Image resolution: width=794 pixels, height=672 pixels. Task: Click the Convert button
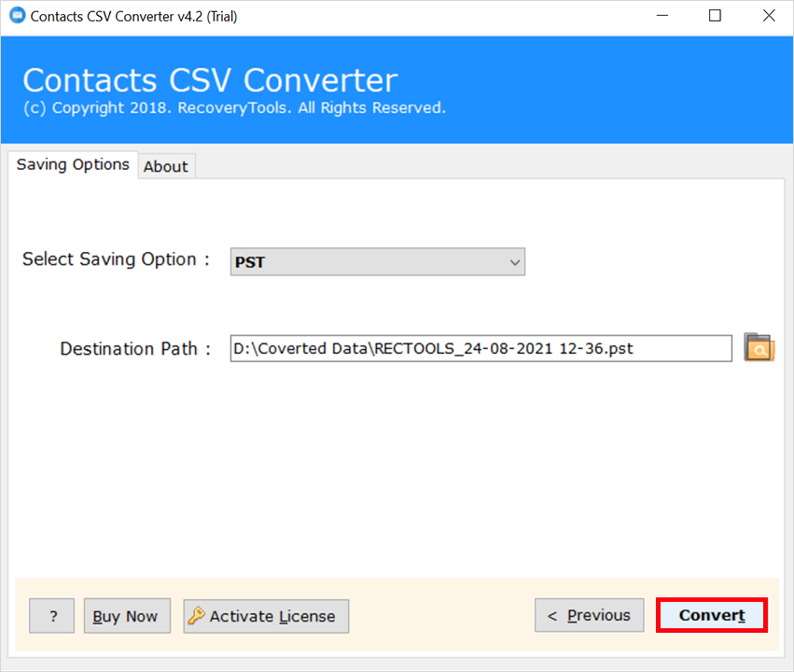tap(712, 615)
